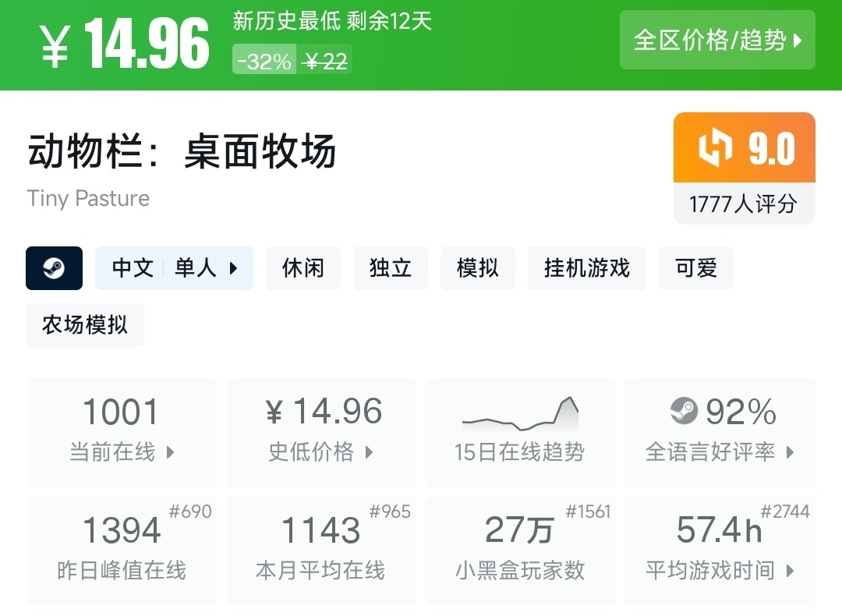Select the 独立 tag

391,268
